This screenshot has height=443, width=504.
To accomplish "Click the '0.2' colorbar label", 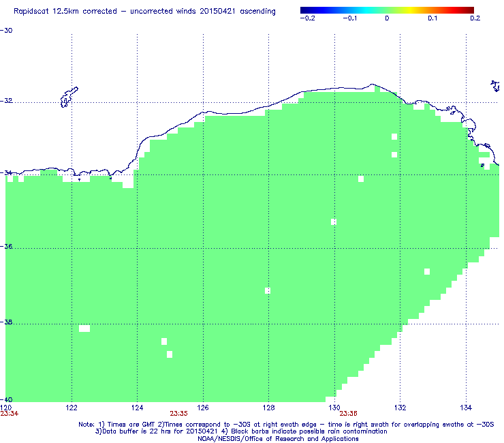I will [x=475, y=18].
